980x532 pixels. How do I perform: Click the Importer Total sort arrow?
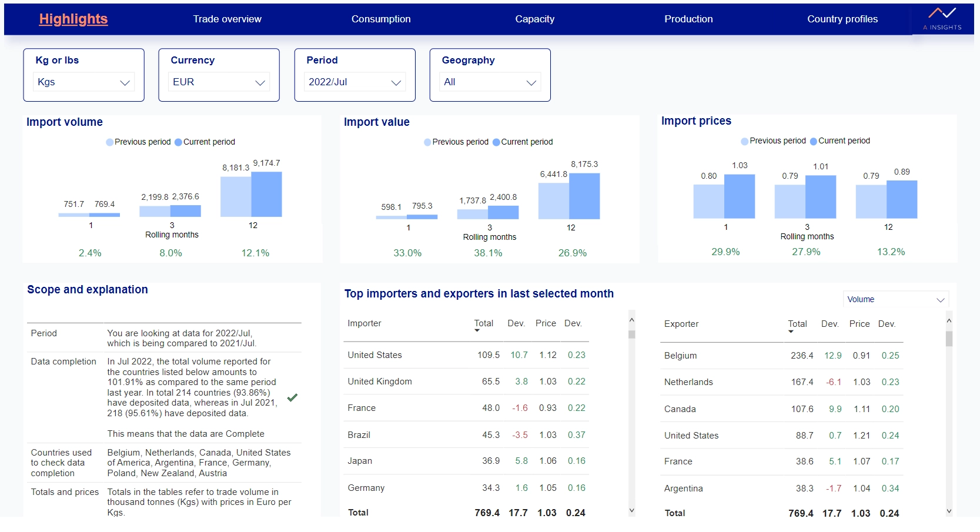pyautogui.click(x=477, y=331)
